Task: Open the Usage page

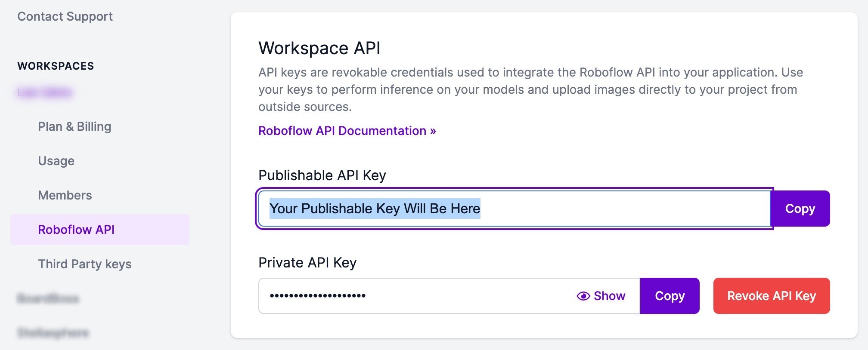Action: 56,161
